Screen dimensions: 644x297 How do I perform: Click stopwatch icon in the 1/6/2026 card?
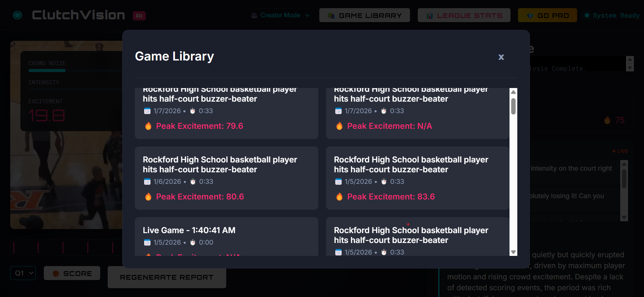(193, 182)
